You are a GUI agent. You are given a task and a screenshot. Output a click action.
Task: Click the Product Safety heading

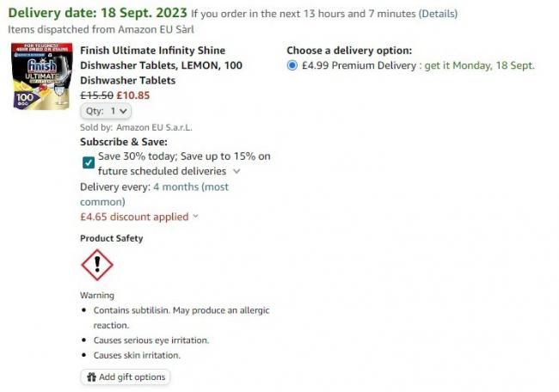click(112, 238)
